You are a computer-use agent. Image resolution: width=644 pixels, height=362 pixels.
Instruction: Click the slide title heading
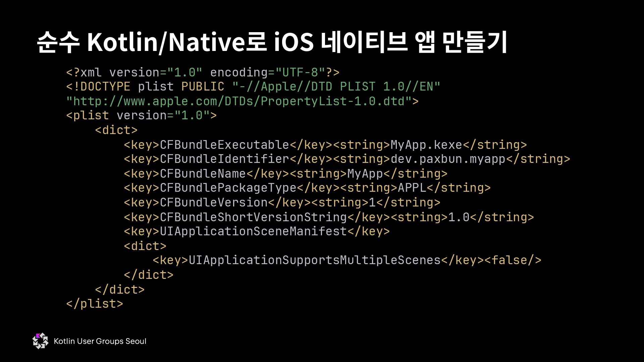(272, 43)
